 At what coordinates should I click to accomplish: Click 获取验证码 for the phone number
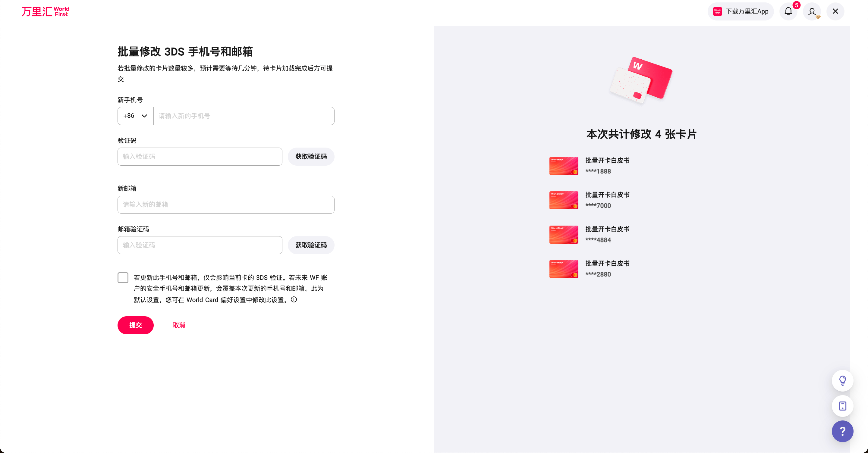[x=310, y=157]
